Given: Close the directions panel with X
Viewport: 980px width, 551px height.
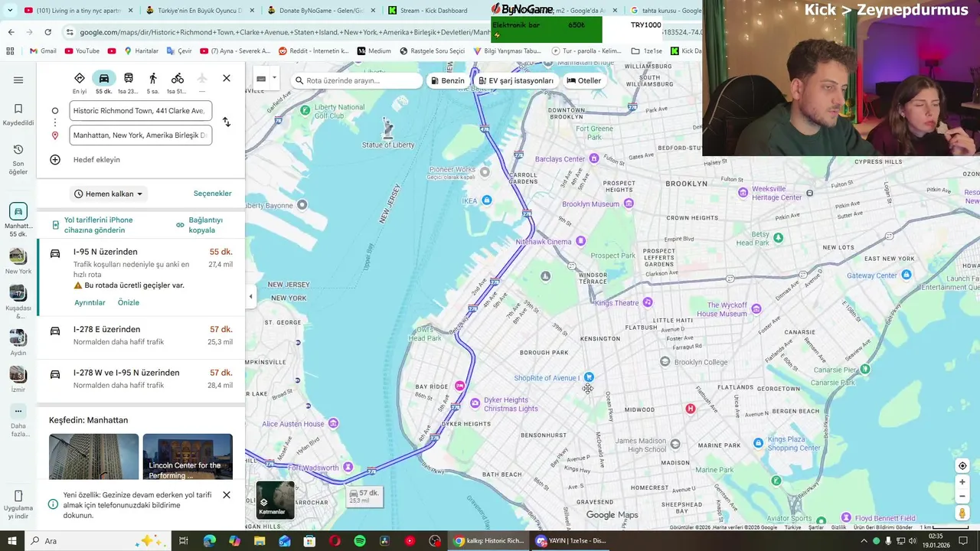Looking at the screenshot, I should pos(227,78).
